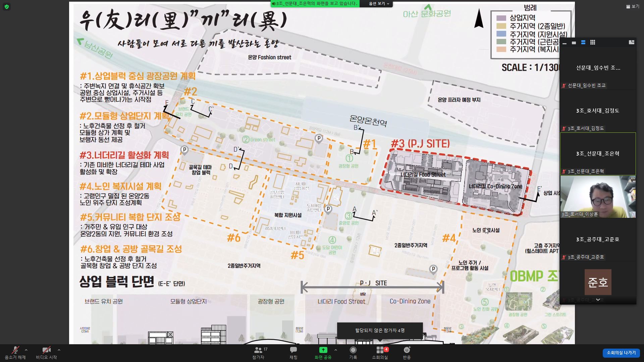The width and height of the screenshot is (644, 362).
Task: Switch thumbnail panel to grid view
Action: (x=593, y=43)
